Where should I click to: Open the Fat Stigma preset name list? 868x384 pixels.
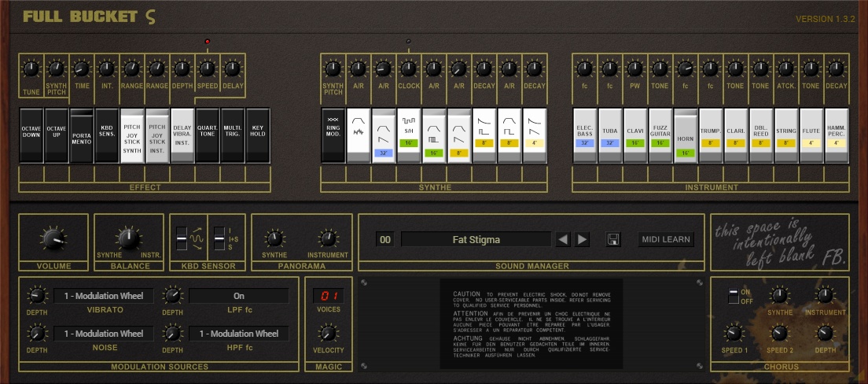tap(476, 239)
